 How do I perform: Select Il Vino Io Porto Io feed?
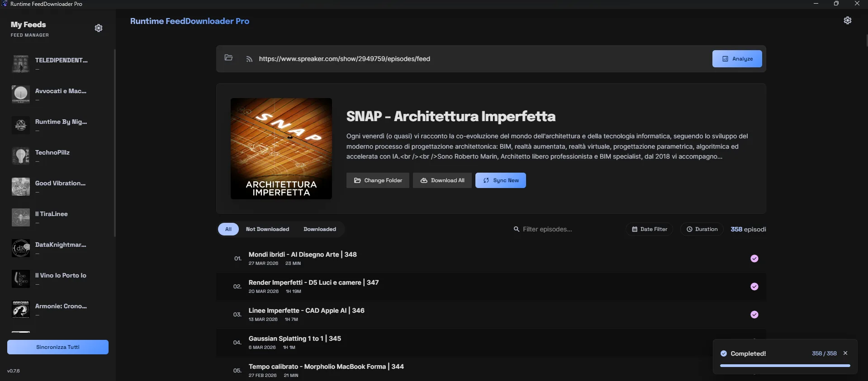tap(57, 279)
